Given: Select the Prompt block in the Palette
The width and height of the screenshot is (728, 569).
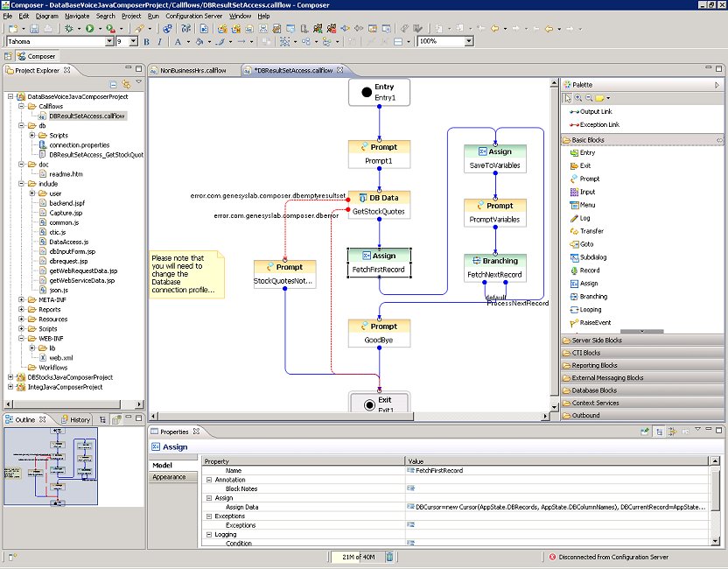Looking at the screenshot, I should coord(589,179).
